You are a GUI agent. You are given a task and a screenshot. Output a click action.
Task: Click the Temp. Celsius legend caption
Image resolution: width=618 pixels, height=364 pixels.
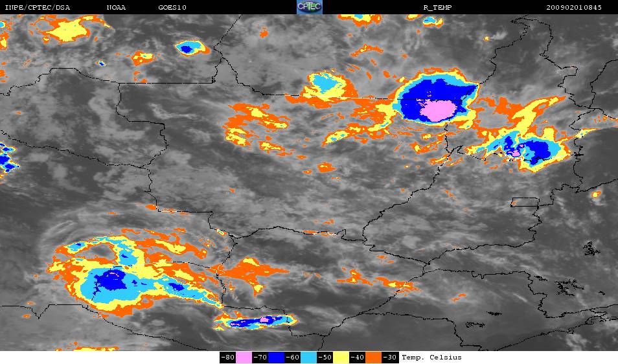431,358
